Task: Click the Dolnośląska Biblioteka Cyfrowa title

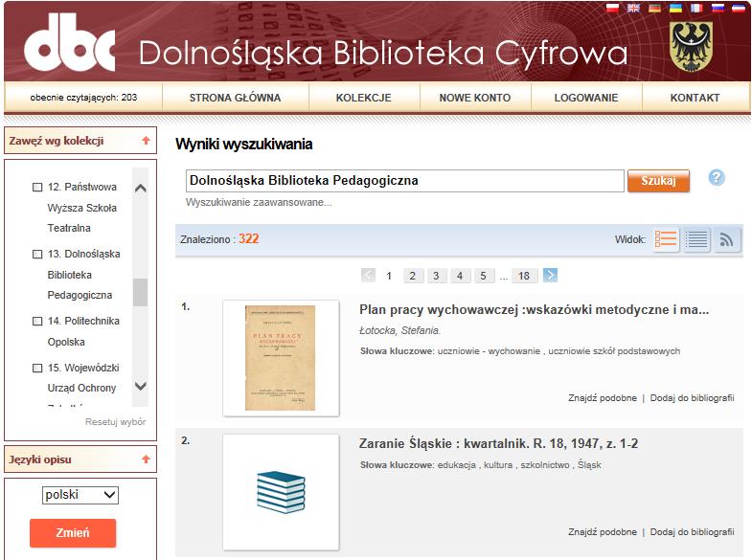Action: tap(383, 53)
